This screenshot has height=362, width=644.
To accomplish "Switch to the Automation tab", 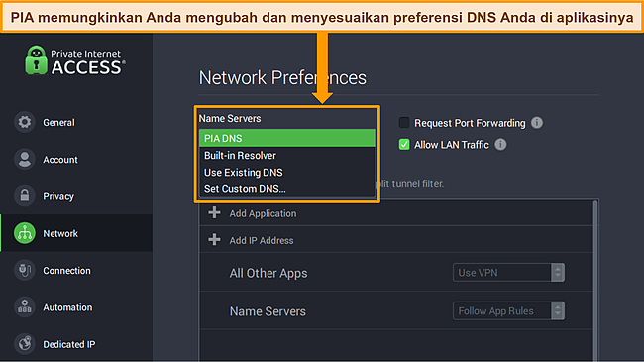I will pos(76,307).
